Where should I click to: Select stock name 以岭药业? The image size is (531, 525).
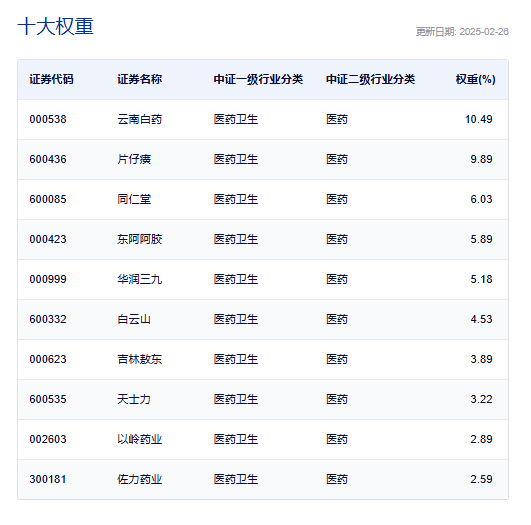coord(140,439)
